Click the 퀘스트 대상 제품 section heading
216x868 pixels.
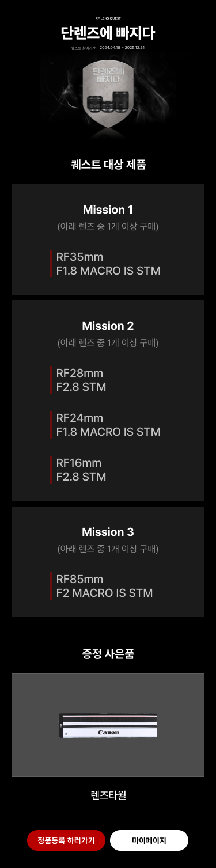108,165
